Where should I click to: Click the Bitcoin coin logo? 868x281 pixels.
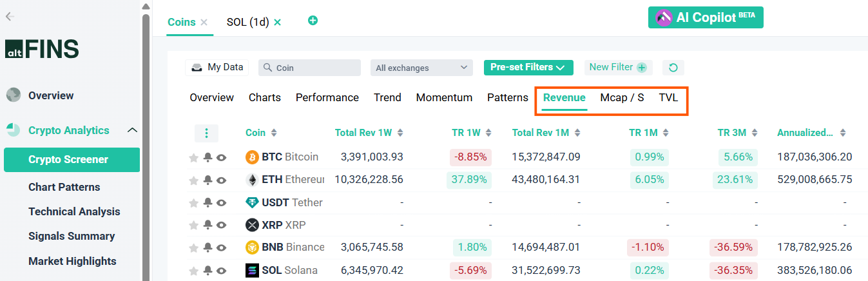click(x=253, y=157)
